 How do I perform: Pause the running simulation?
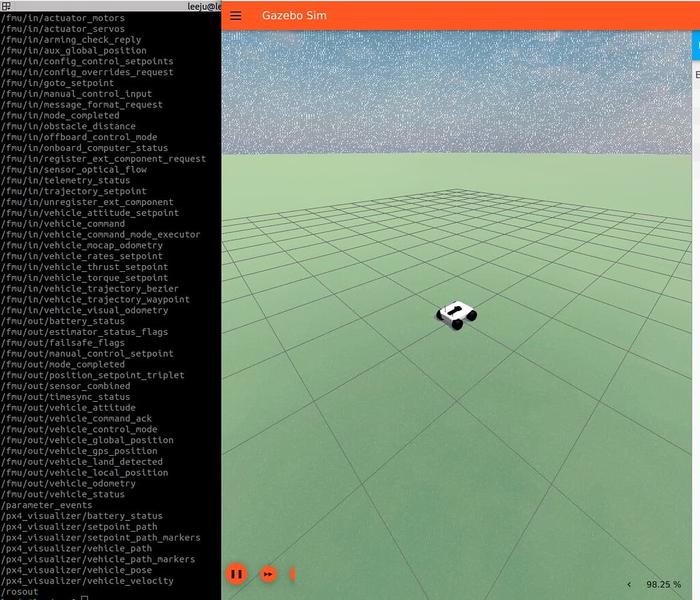(x=236, y=574)
